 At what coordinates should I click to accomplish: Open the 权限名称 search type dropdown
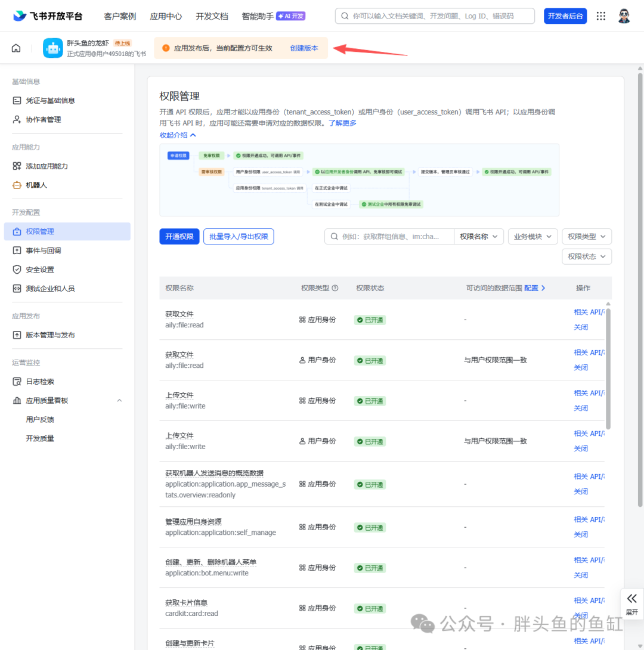click(x=479, y=237)
